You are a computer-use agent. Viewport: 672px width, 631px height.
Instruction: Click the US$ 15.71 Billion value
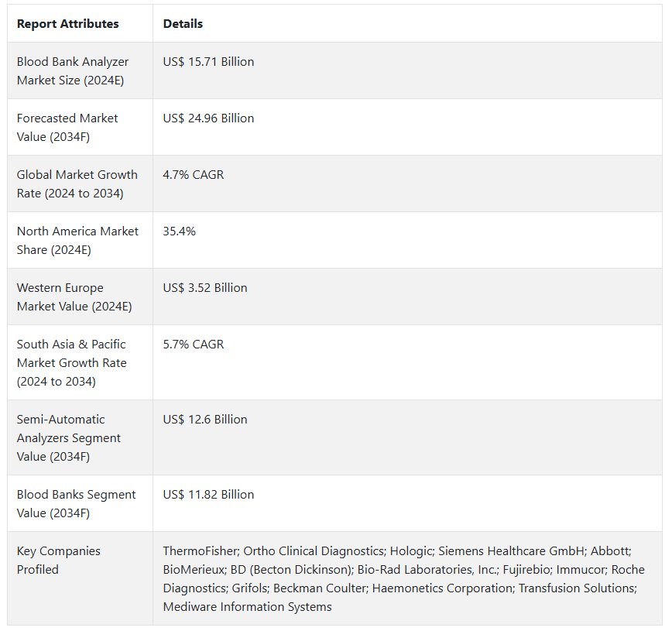[x=208, y=62]
